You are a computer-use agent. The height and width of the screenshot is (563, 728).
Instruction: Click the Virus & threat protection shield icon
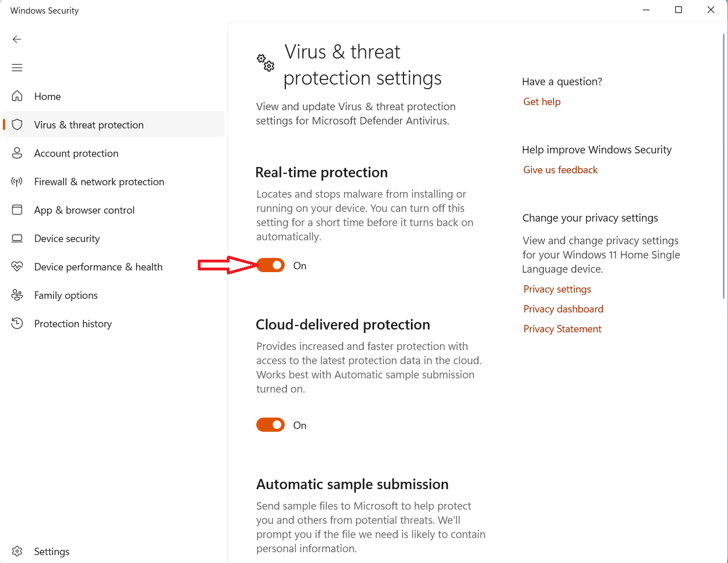17,124
